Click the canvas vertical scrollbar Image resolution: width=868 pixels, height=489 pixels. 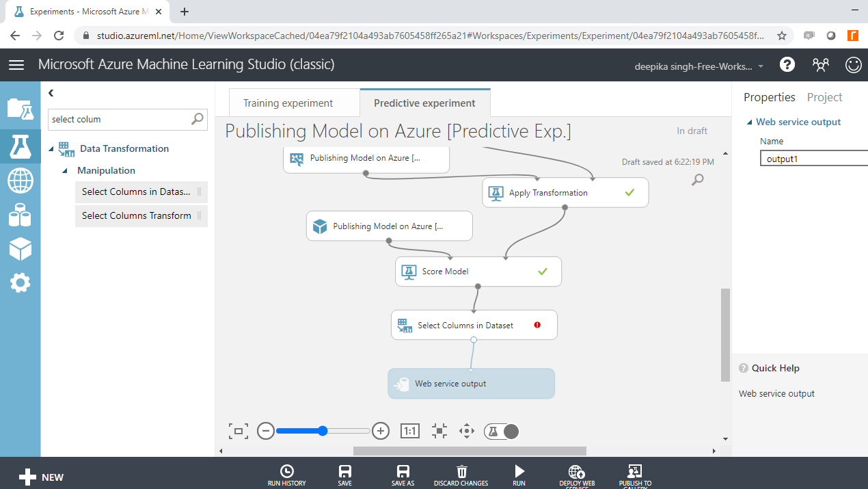(x=725, y=334)
